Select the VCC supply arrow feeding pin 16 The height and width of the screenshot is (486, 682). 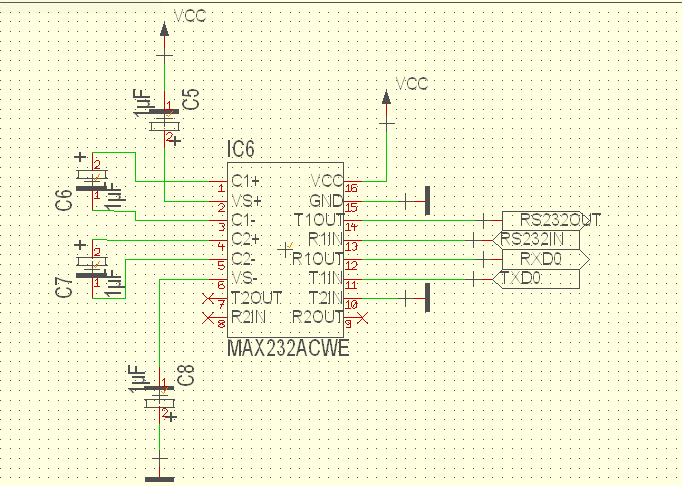click(x=386, y=97)
